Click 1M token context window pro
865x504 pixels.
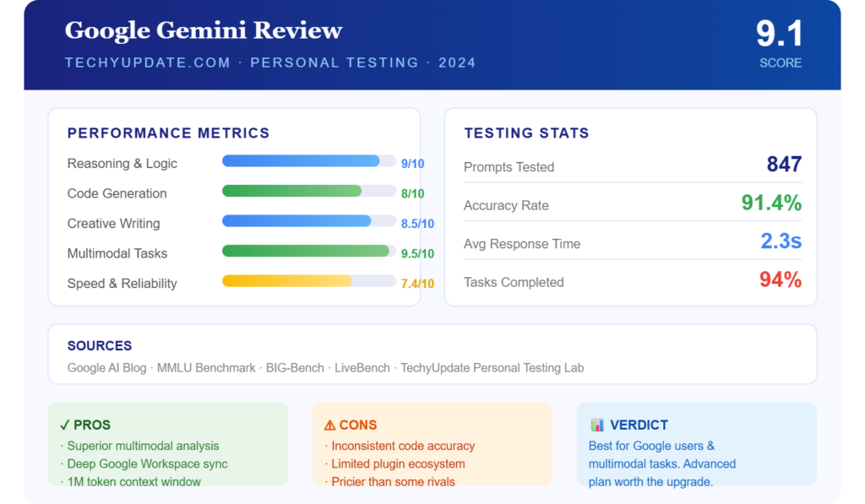click(134, 481)
